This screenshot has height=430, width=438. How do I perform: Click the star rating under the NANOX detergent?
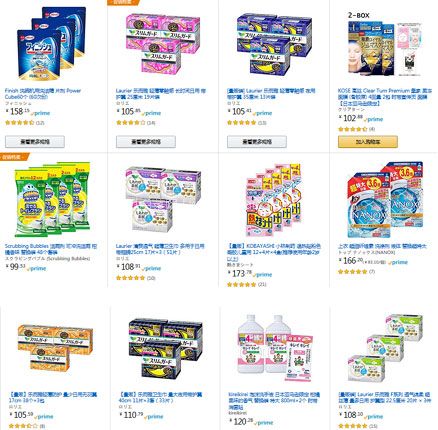coord(353,272)
